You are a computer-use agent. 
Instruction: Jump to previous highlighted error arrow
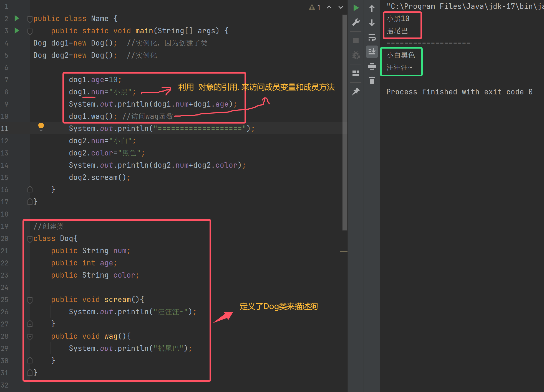[329, 7]
